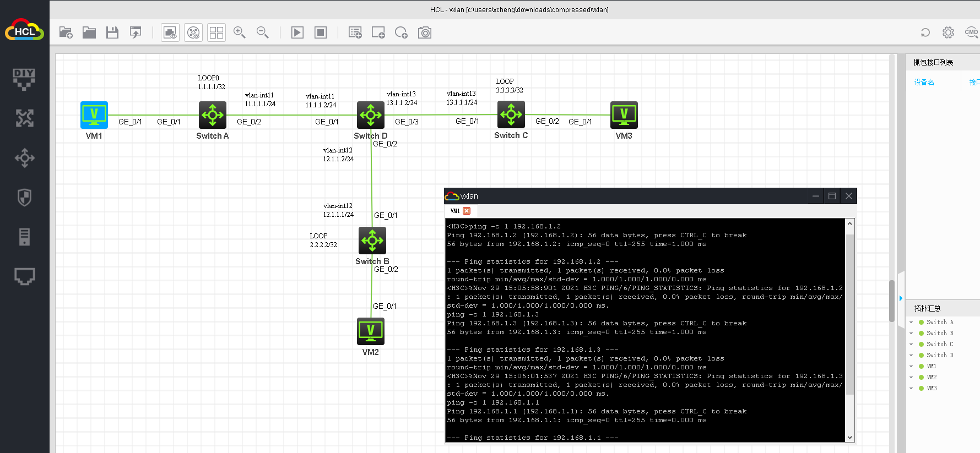This screenshot has width=980, height=453.
Task: Take a snapshot with camera icon
Action: click(425, 32)
